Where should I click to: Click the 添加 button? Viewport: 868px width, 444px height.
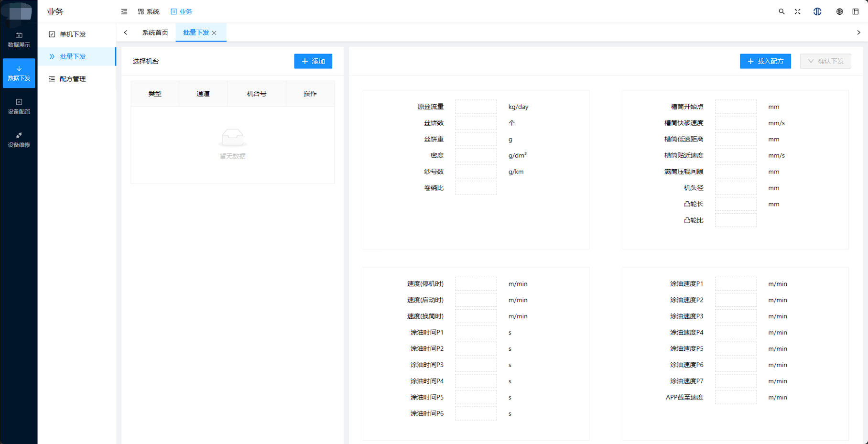click(313, 61)
